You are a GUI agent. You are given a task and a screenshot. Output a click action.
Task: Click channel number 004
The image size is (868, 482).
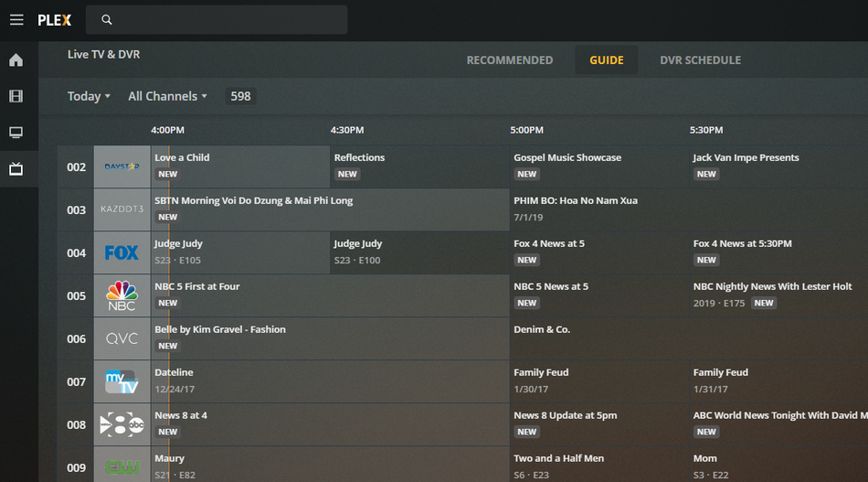click(x=76, y=252)
